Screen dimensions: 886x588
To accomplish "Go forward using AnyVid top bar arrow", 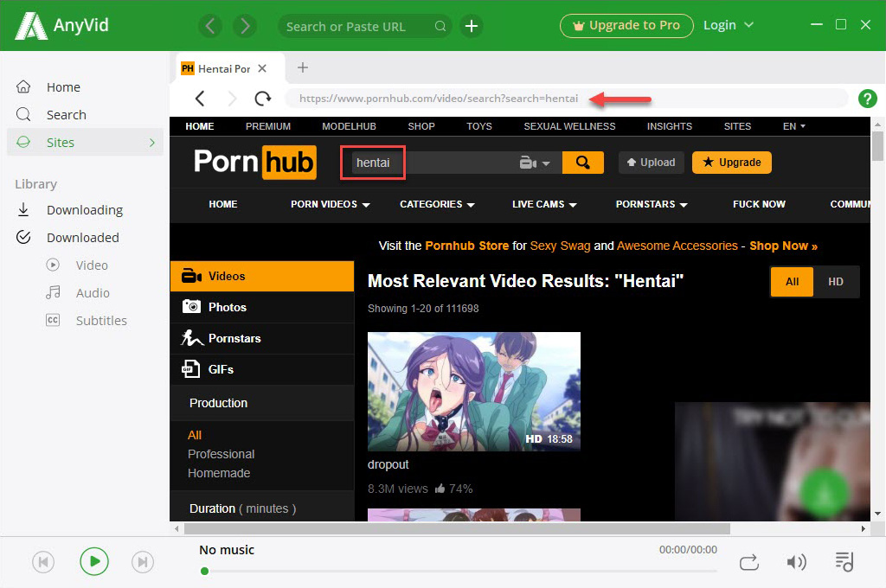I will point(245,26).
